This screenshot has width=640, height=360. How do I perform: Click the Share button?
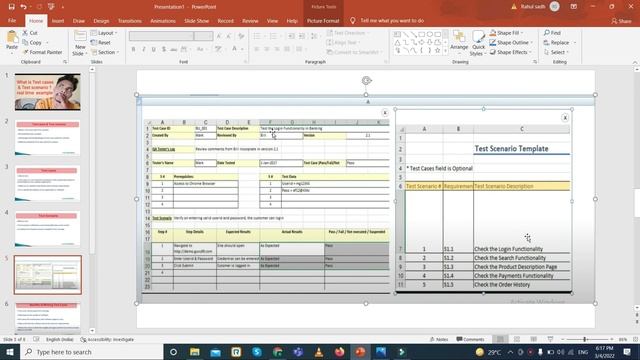pos(621,21)
